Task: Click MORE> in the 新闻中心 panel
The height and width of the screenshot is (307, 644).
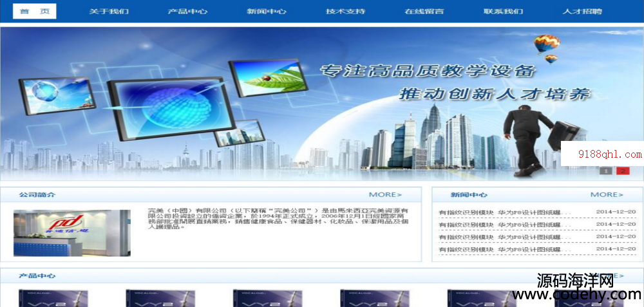Action: 607,194
